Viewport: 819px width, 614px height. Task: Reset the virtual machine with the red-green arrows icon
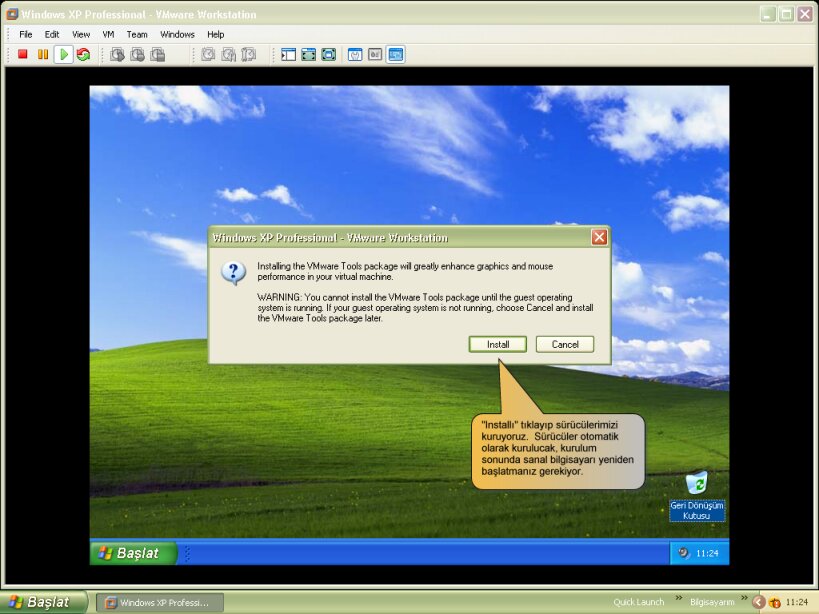tap(83, 54)
